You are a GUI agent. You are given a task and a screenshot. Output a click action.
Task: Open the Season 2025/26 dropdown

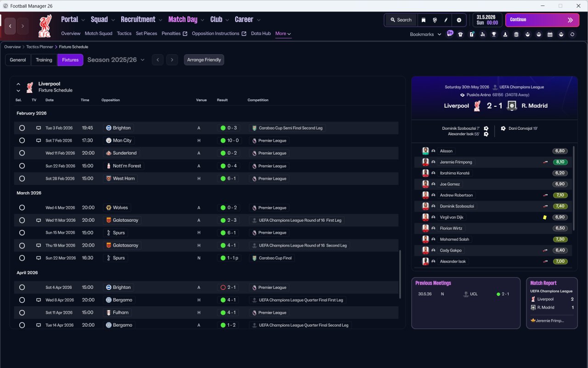(x=116, y=60)
